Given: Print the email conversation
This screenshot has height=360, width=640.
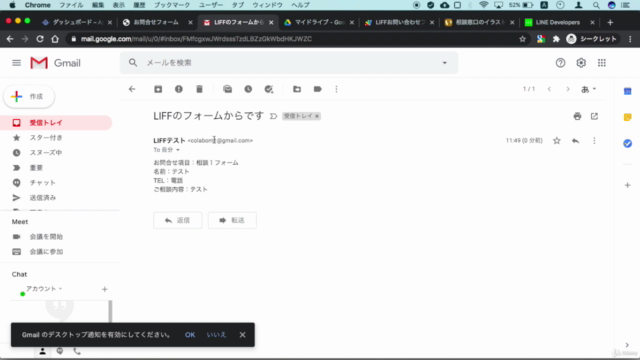Looking at the screenshot, I should tap(577, 116).
